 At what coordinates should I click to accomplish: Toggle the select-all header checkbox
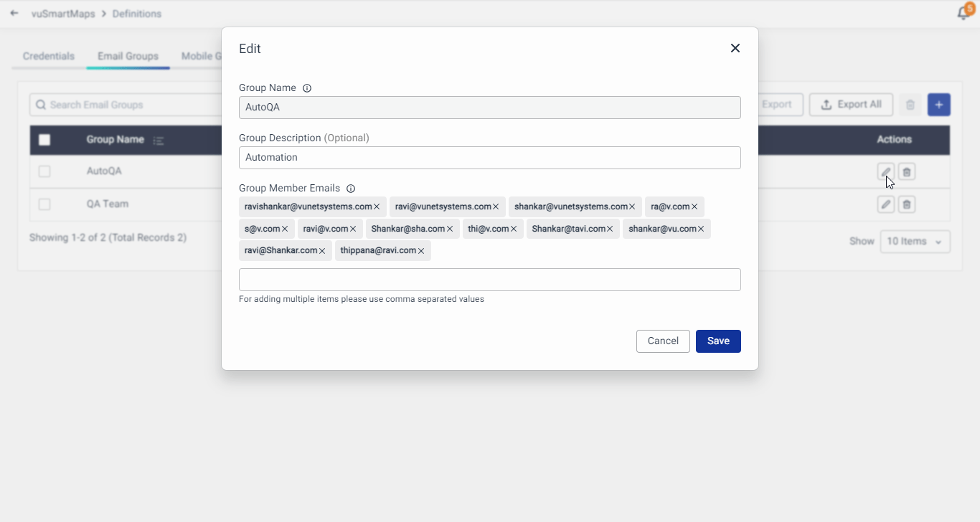point(44,140)
